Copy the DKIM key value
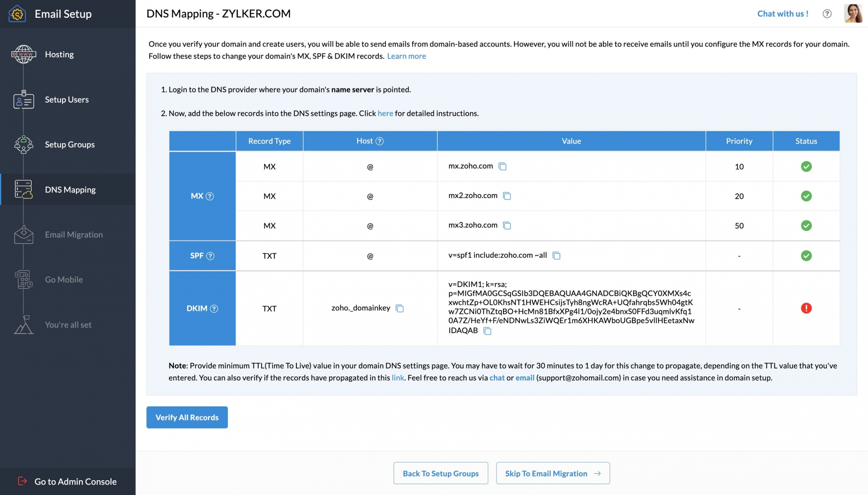 (487, 331)
